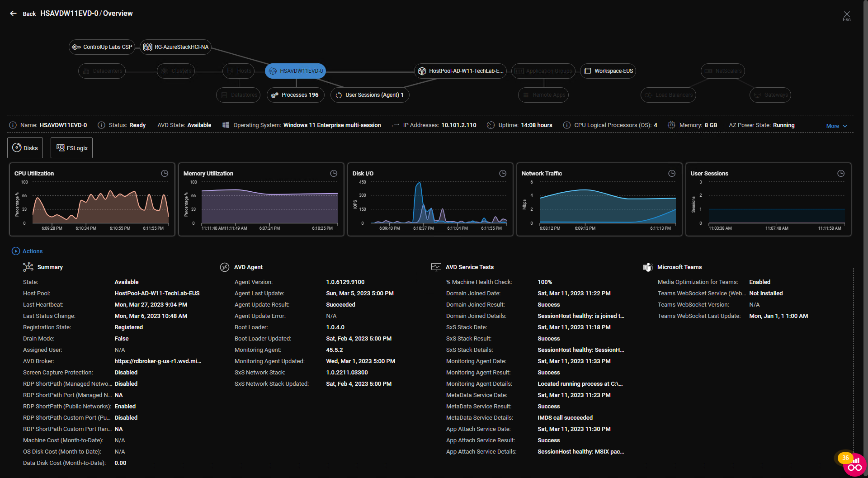
Task: Click Last Heartbeat date value
Action: click(x=151, y=305)
